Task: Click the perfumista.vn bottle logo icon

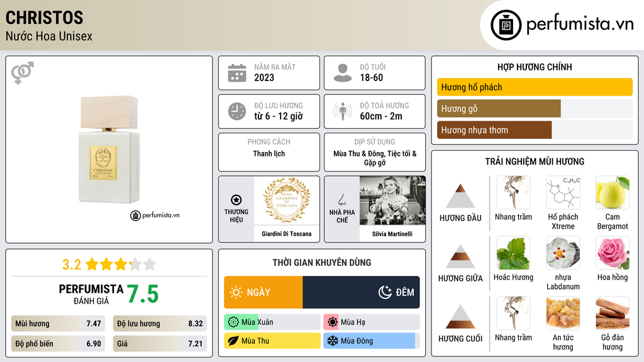Action: click(x=506, y=25)
